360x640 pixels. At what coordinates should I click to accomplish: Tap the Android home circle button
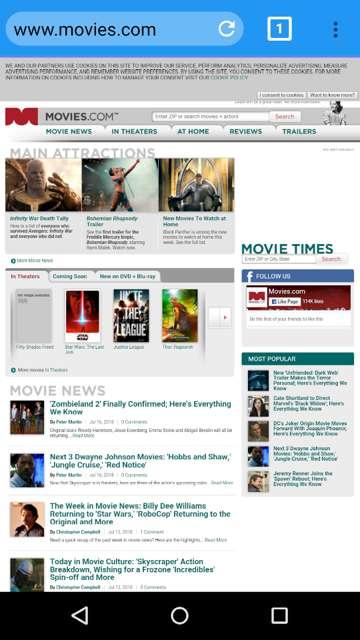click(180, 616)
